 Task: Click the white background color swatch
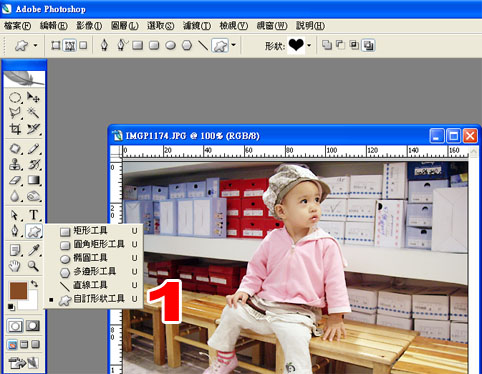[32, 303]
